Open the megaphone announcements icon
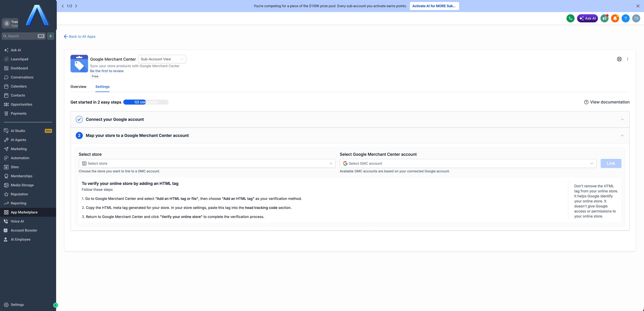644x311 pixels. point(604,18)
